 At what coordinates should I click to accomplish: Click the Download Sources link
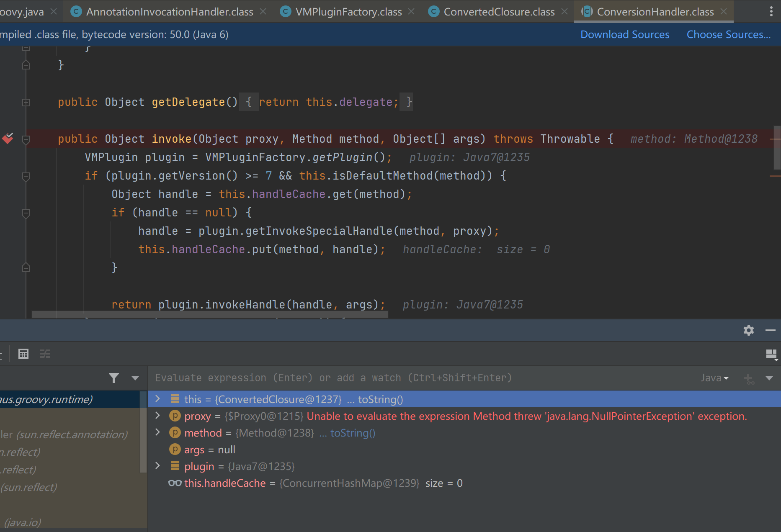click(x=624, y=35)
